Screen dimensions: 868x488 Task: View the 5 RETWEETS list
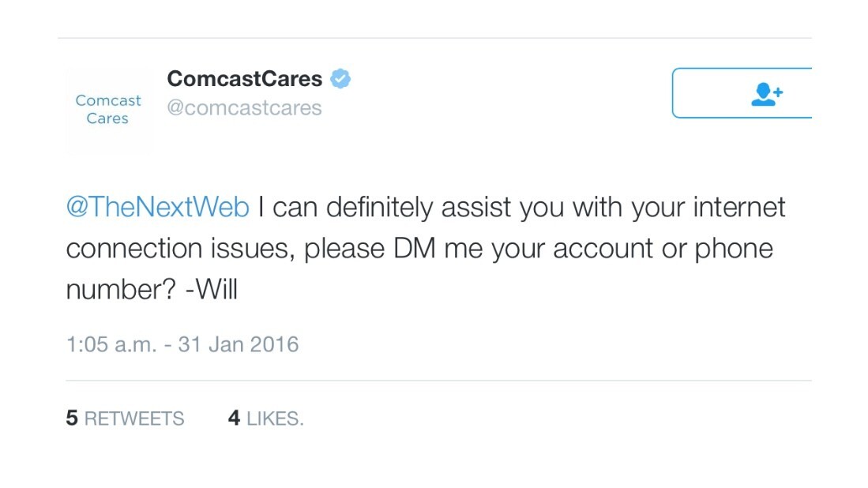point(125,419)
